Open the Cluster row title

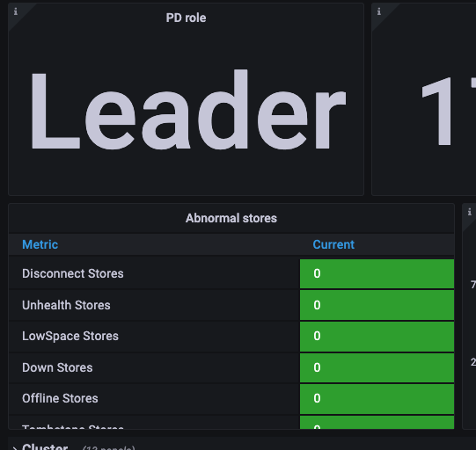(45, 446)
